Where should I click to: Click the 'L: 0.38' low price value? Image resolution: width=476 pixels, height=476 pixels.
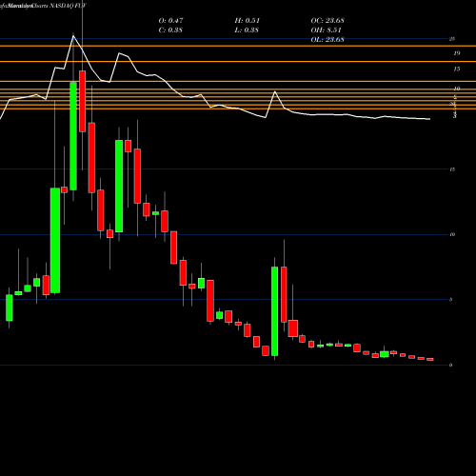coord(247,30)
